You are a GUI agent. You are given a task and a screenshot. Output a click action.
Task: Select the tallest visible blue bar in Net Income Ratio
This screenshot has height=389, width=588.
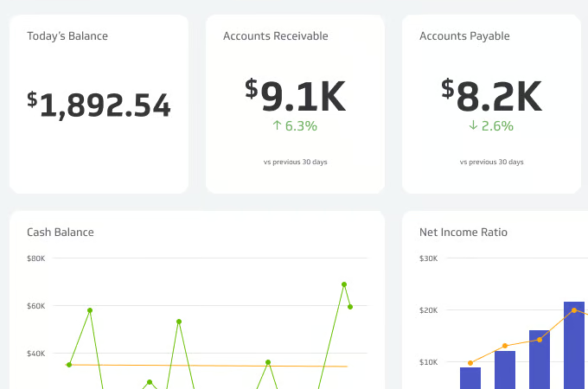pyautogui.click(x=574, y=344)
